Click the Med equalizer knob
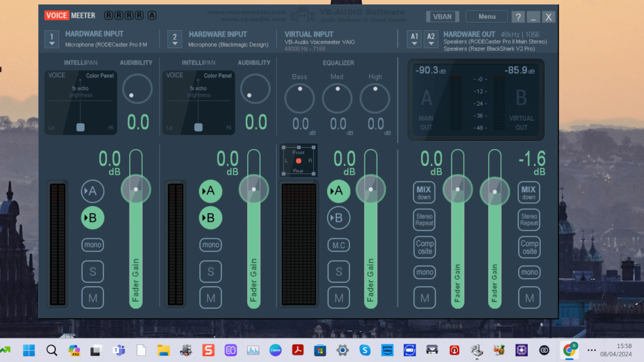 (337, 99)
